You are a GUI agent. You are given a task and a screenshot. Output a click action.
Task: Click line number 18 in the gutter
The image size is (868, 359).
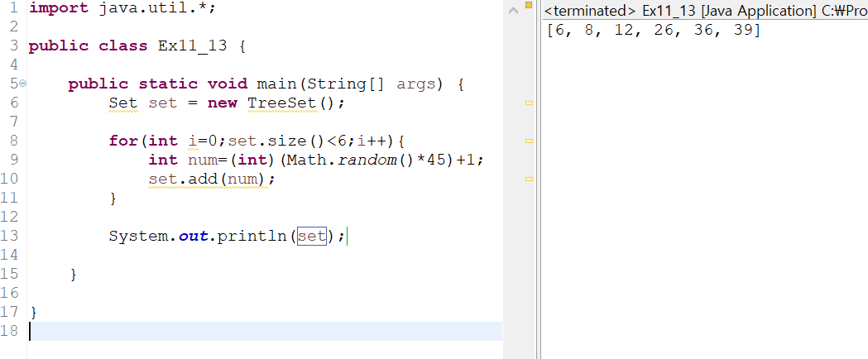click(x=11, y=331)
